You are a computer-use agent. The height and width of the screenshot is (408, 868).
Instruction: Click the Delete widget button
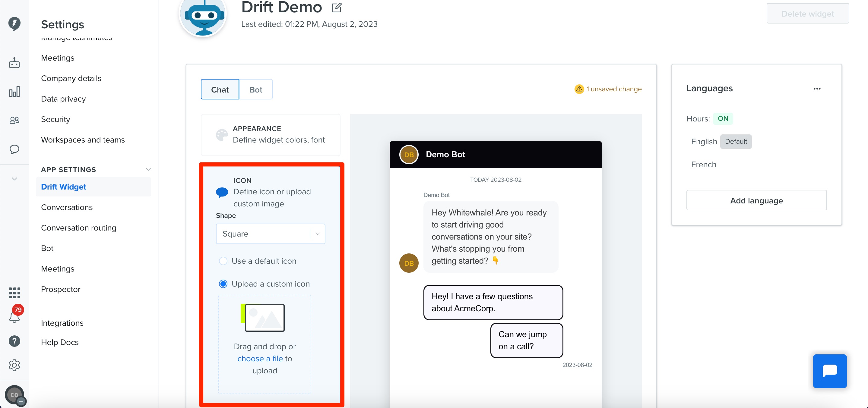pyautogui.click(x=807, y=14)
